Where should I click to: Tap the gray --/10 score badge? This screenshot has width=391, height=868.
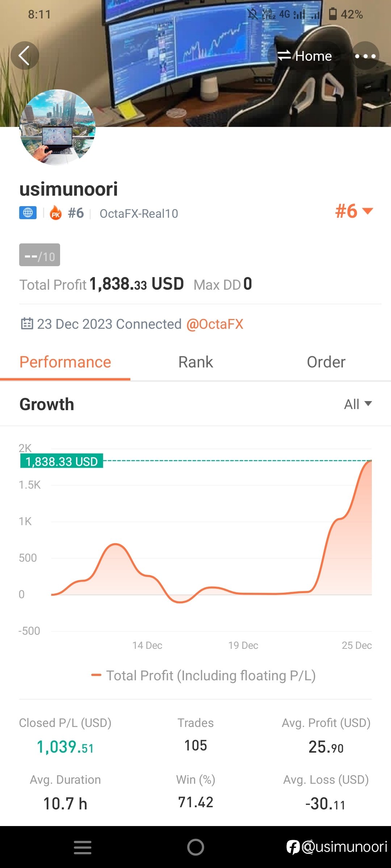[x=39, y=255]
